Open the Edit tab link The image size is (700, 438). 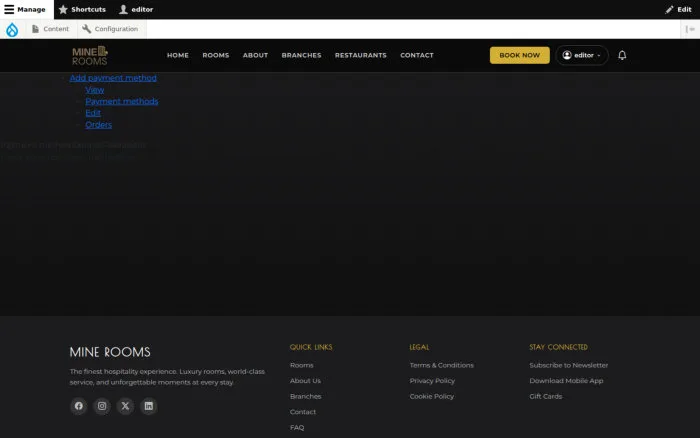tap(93, 113)
